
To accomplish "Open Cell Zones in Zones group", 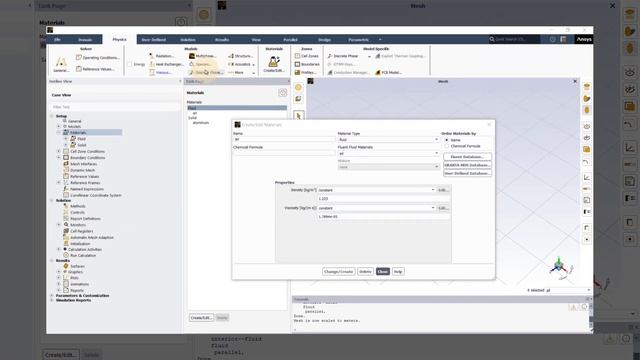I will pyautogui.click(x=307, y=56).
